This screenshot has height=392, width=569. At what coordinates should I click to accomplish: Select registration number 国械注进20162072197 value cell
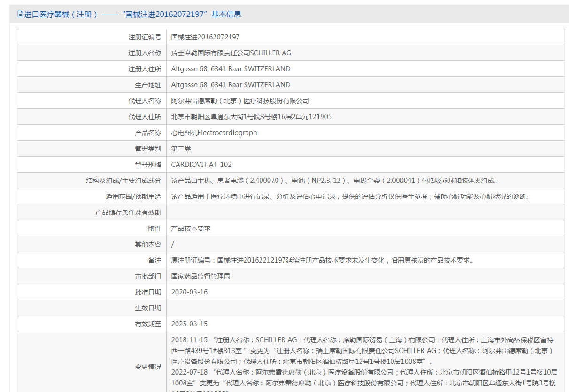tap(205, 37)
